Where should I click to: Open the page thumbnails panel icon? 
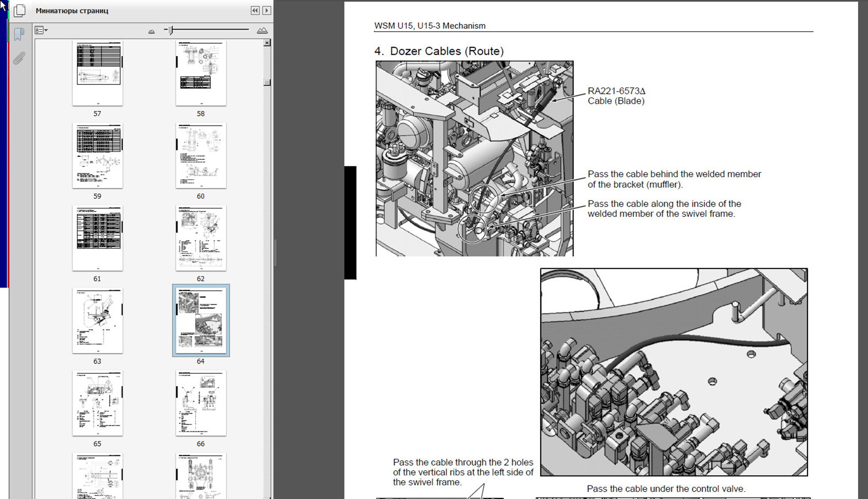coord(19,10)
